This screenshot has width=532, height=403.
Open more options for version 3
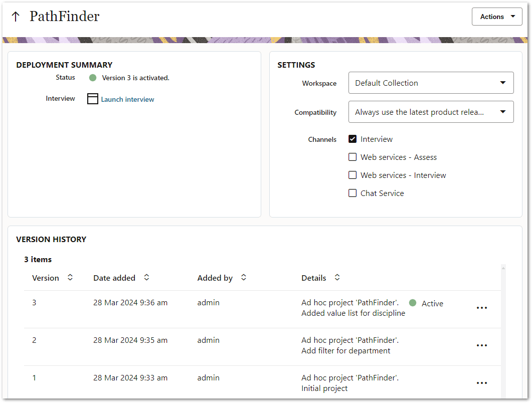click(x=482, y=308)
